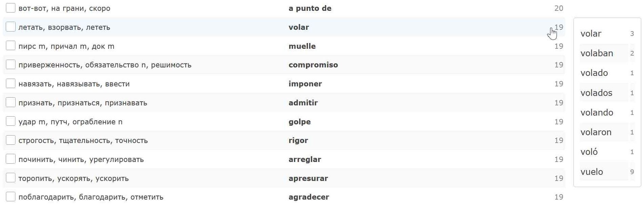Enable the checkbox beside imponer
Viewport: 644px width, 205px height.
[x=11, y=83]
